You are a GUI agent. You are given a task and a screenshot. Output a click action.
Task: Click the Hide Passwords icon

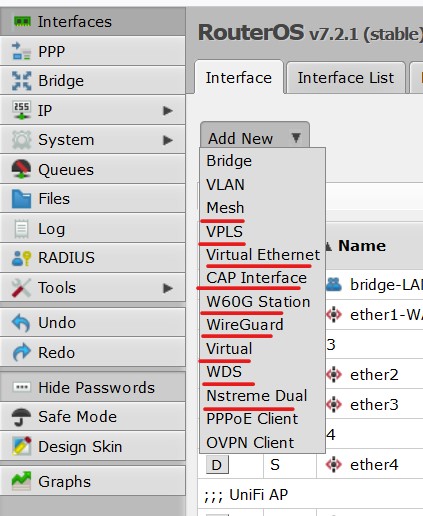click(x=21, y=387)
